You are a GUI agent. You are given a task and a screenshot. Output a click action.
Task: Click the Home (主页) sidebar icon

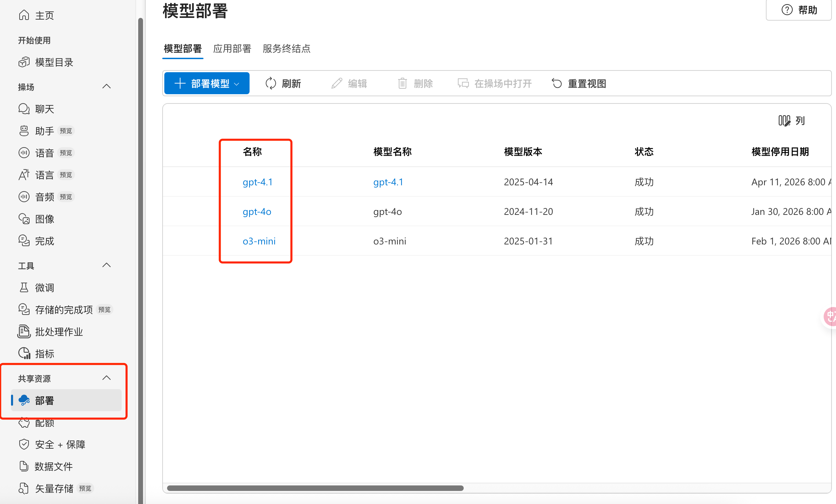(24, 15)
